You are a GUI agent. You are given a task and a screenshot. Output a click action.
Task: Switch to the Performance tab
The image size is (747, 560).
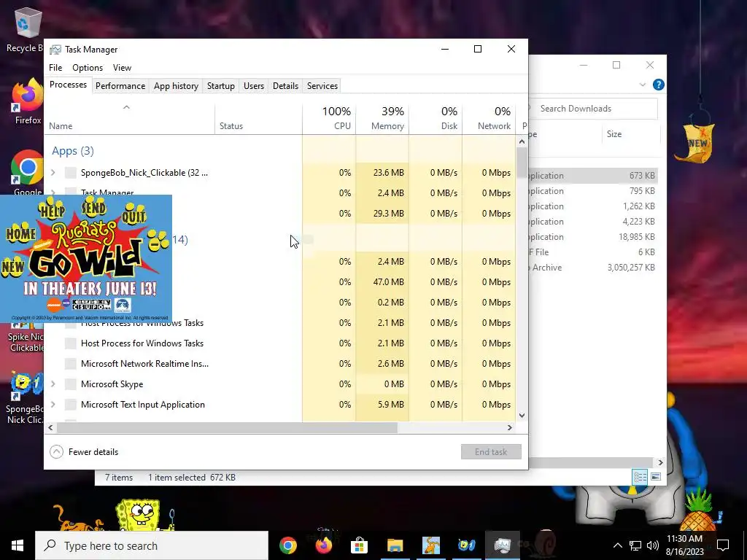click(x=120, y=86)
